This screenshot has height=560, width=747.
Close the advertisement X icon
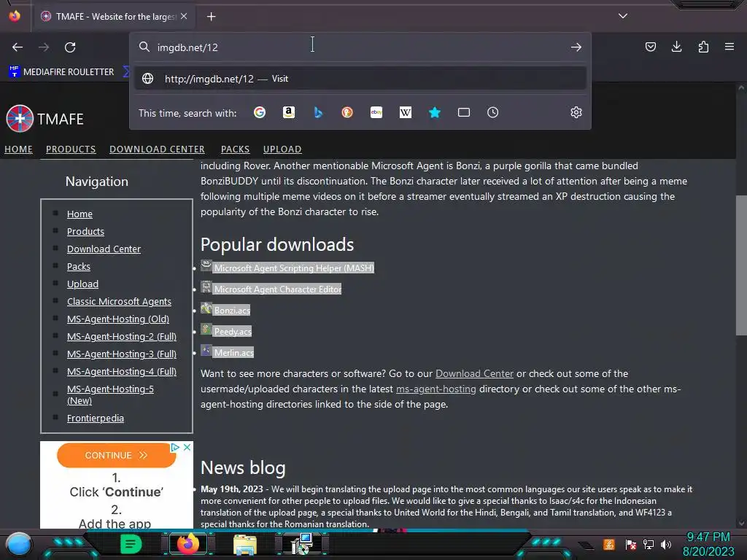[187, 447]
